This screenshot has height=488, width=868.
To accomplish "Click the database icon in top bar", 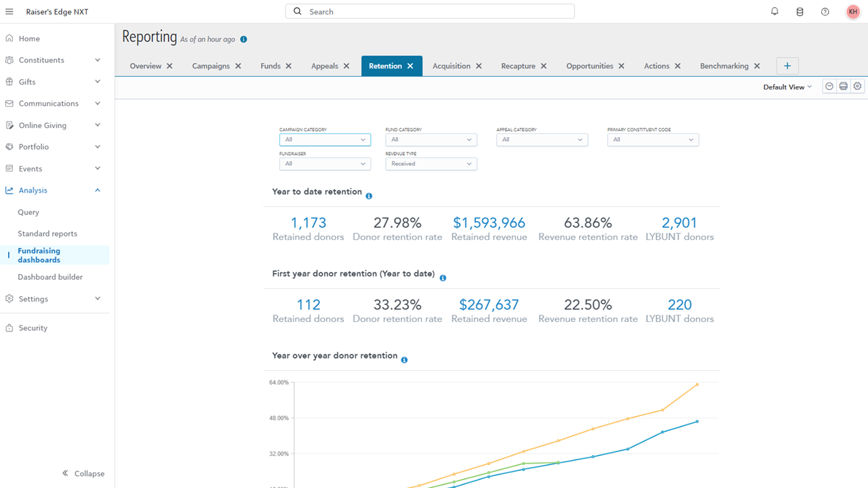I will [x=800, y=12].
